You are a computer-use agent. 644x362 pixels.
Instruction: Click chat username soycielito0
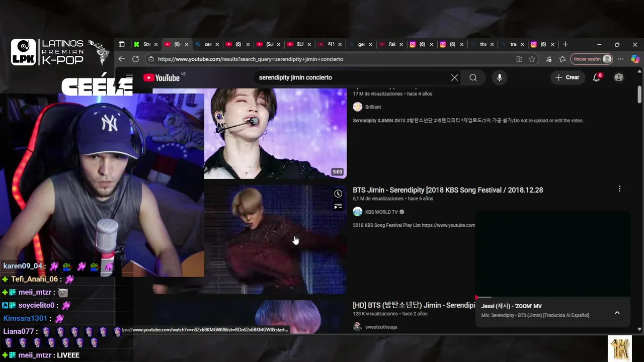[x=36, y=305]
